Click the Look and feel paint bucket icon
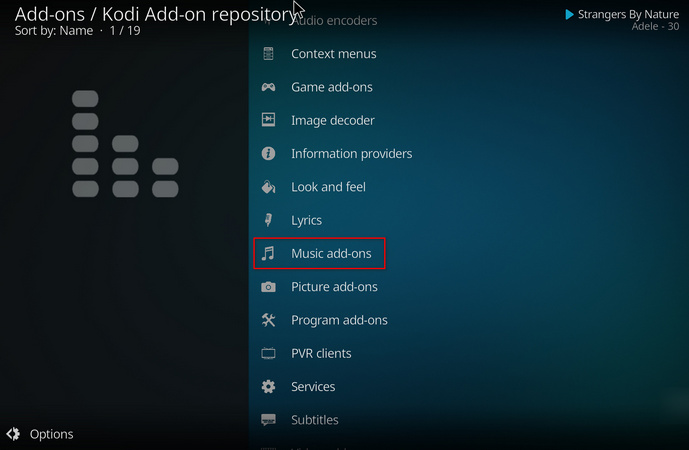Viewport: 689px width, 450px height. click(268, 187)
